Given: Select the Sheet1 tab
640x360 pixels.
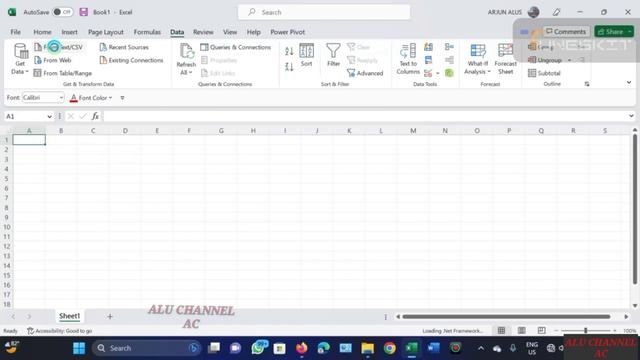Looking at the screenshot, I should click(69, 316).
